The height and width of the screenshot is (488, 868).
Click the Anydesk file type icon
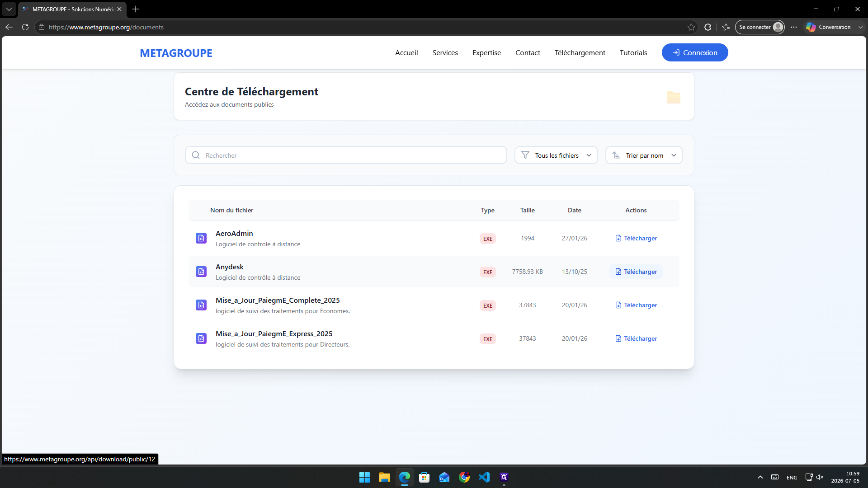tap(201, 272)
